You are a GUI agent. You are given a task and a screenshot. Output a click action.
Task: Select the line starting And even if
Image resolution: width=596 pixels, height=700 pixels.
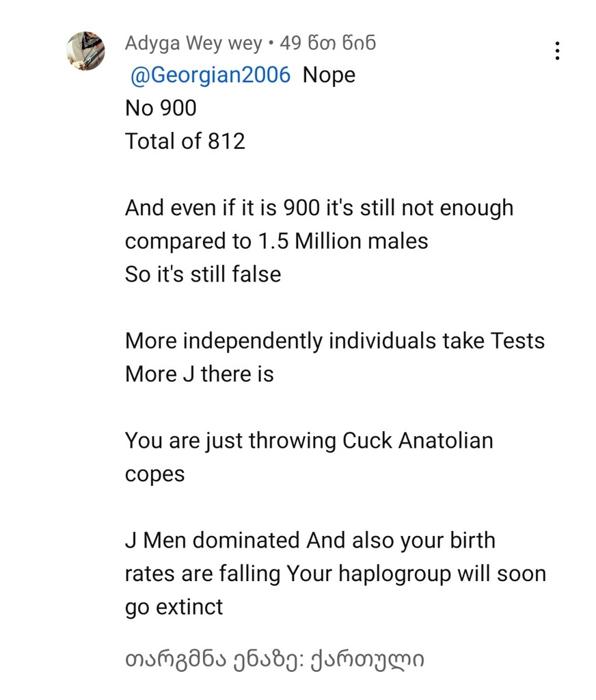319,208
